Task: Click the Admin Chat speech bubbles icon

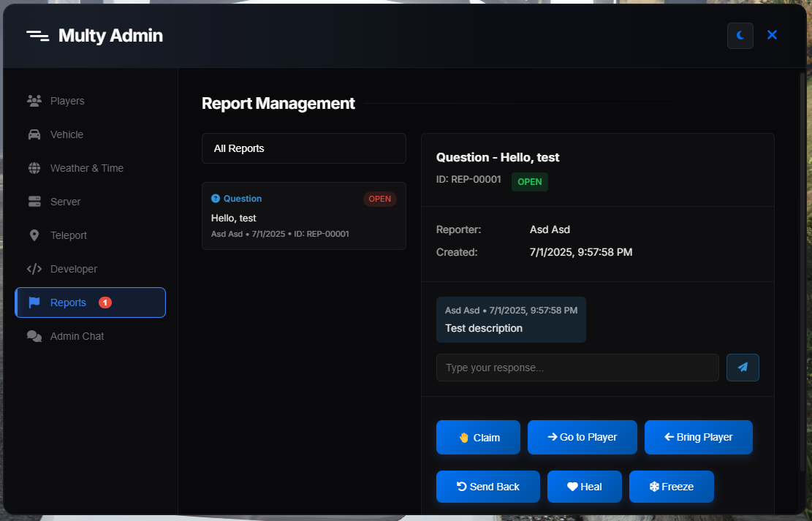Action: [34, 336]
